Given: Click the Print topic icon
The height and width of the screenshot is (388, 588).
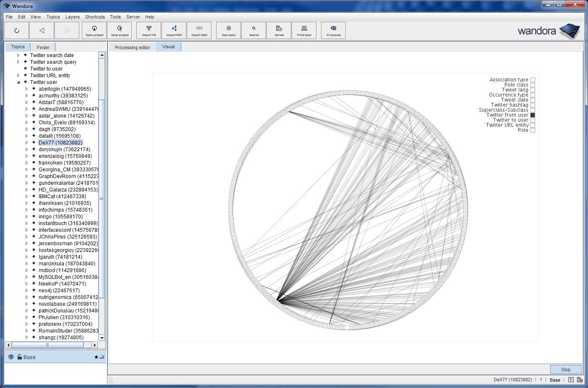Looking at the screenshot, I should (x=304, y=31).
